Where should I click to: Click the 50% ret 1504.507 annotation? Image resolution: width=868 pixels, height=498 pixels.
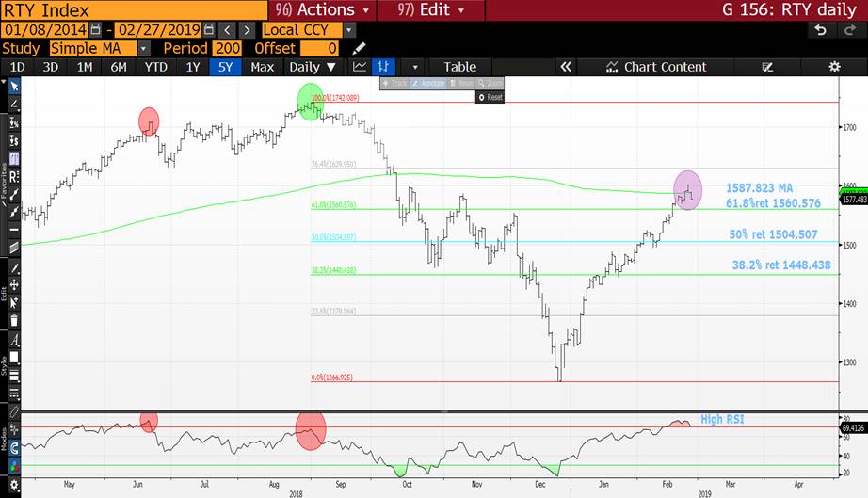pos(773,234)
